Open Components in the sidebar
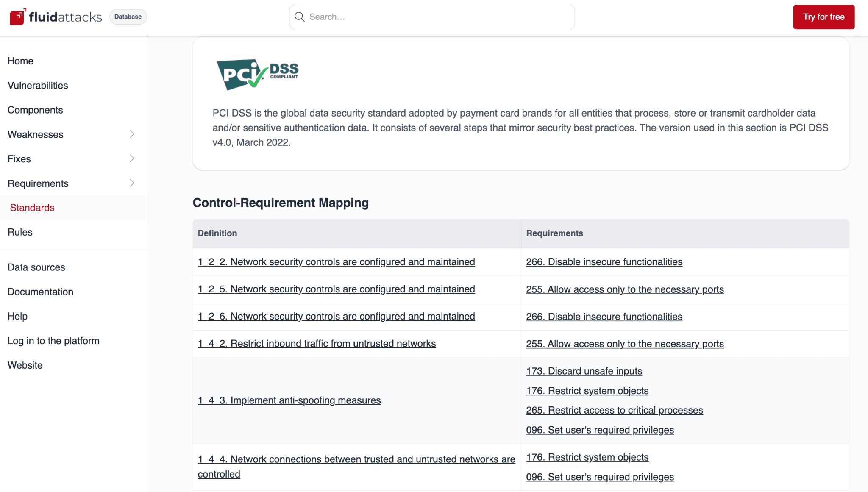 click(x=35, y=110)
